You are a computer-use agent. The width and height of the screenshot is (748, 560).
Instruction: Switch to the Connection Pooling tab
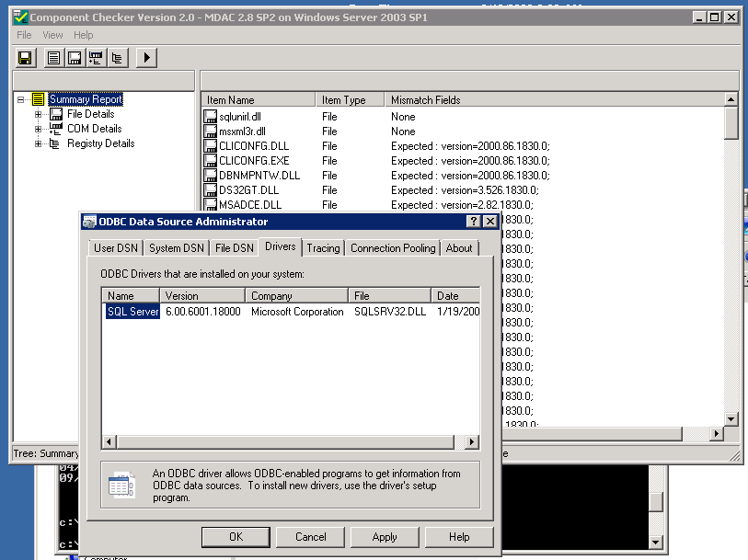(x=393, y=248)
